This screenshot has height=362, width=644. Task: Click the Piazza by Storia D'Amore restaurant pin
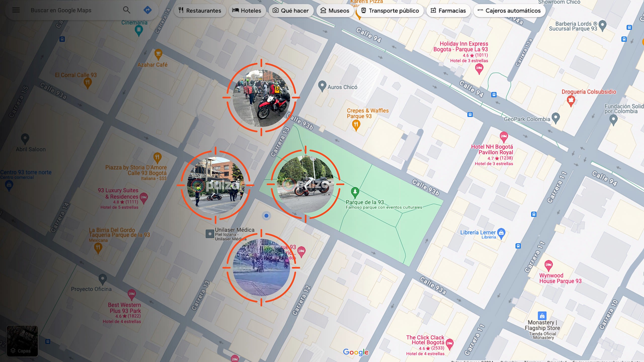coord(157,158)
